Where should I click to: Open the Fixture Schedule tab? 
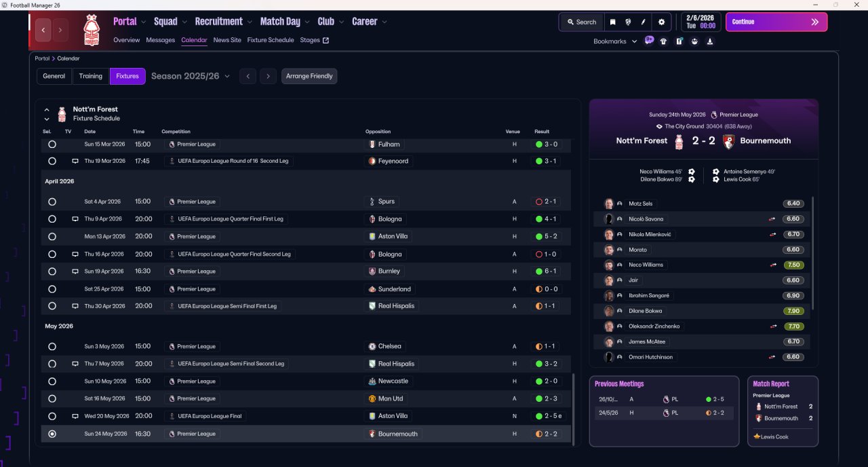[x=271, y=40]
